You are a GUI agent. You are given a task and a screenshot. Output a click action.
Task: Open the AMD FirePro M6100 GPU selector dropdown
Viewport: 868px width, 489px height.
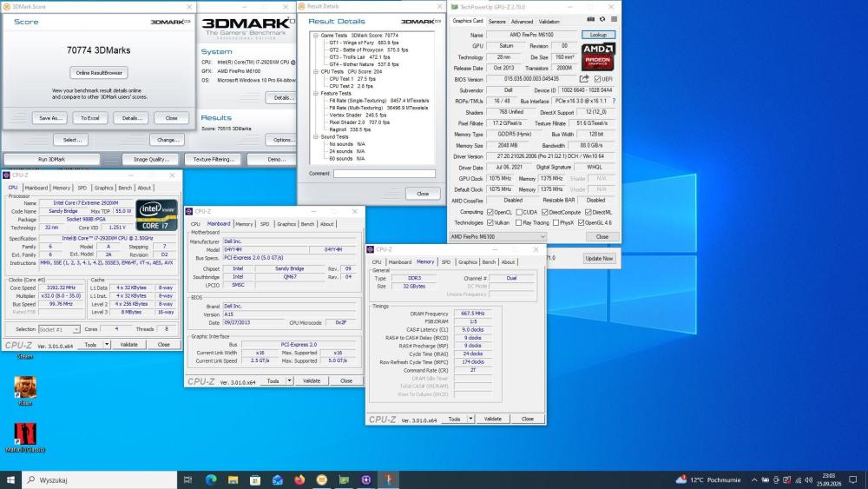(497, 236)
